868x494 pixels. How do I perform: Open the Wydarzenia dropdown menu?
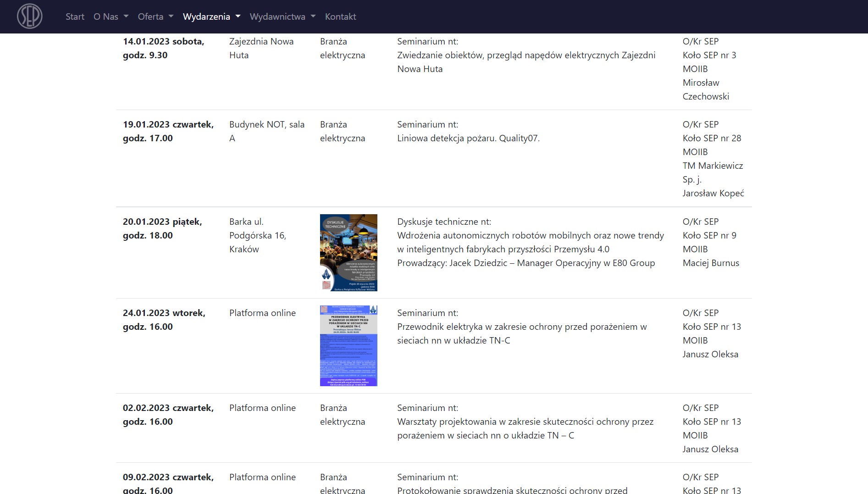[211, 17]
